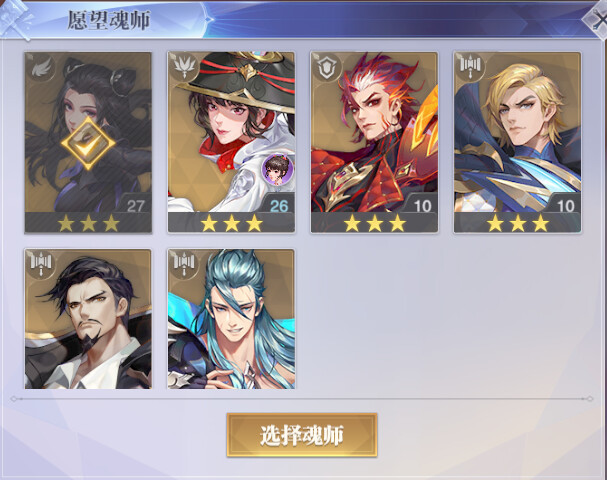
Task: Select the red-haired armored character card
Action: tap(374, 142)
